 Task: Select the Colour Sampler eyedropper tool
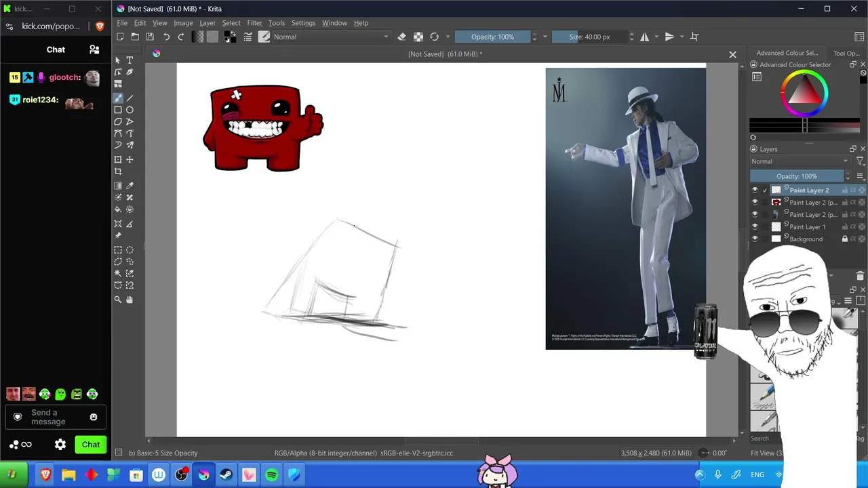click(130, 186)
